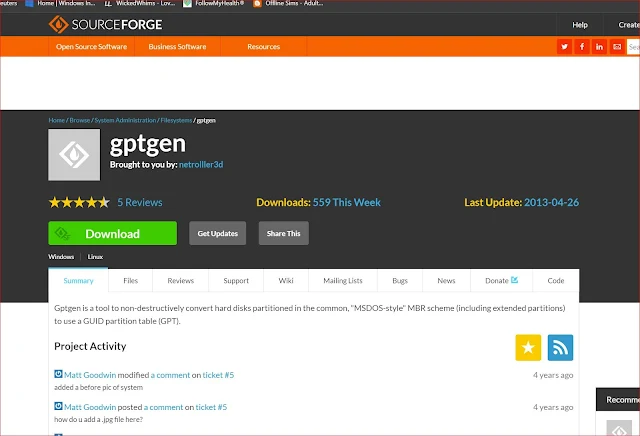This screenshot has width=640, height=436.
Task: Open ticket #5 link in posted entry
Action: [x=211, y=407]
